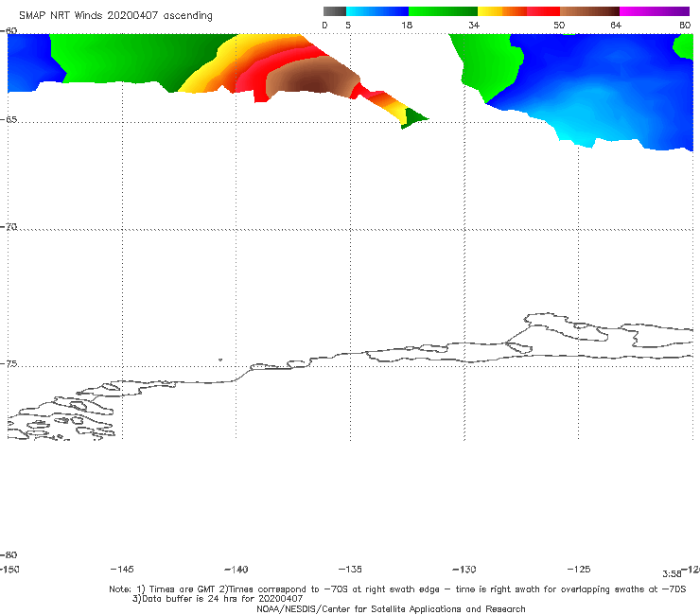Click the latitude label '-80'

9,555
